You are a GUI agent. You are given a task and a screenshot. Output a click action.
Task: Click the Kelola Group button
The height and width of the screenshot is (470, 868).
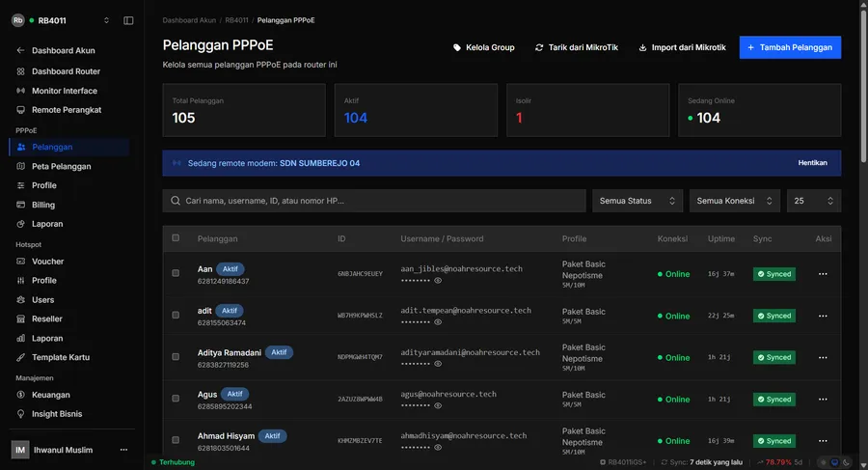click(x=484, y=47)
